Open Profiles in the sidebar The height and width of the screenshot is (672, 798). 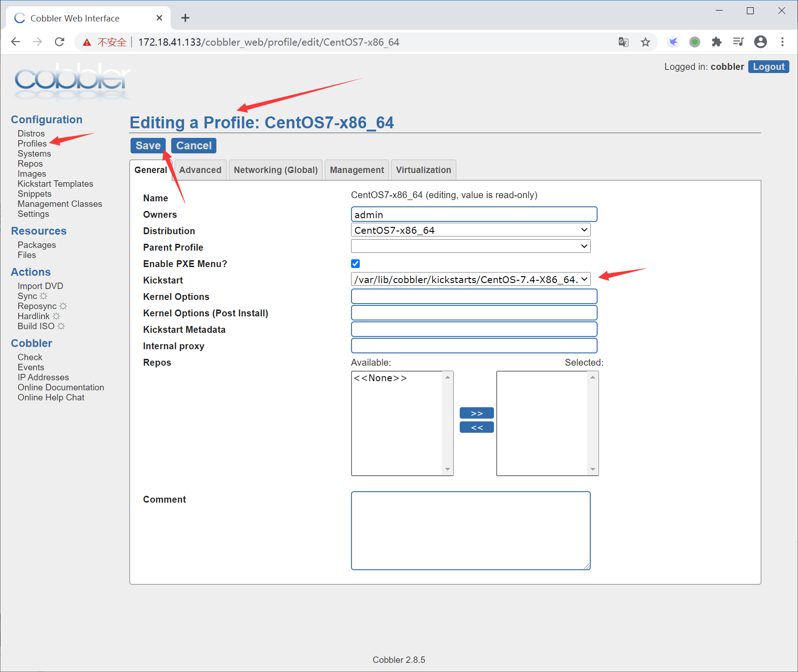tap(32, 143)
